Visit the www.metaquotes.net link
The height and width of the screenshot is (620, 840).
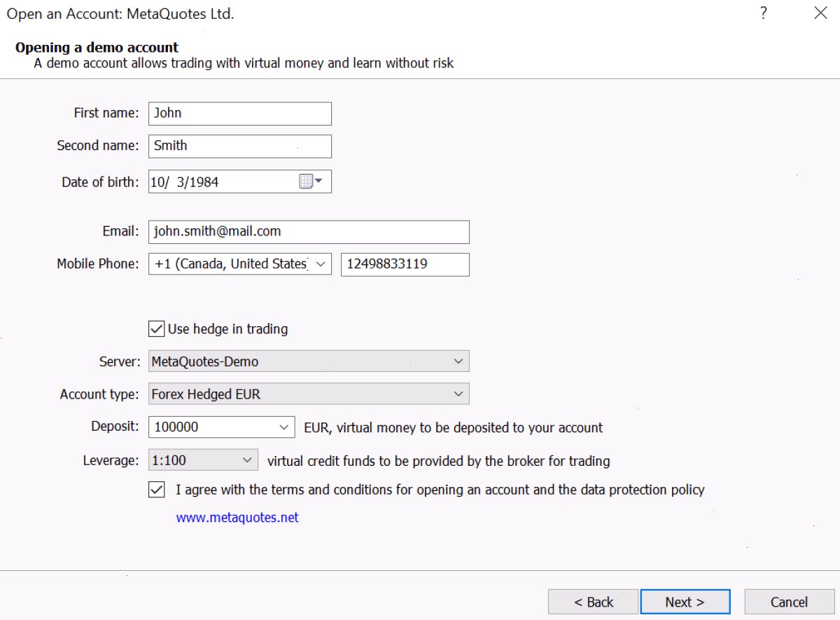point(237,518)
